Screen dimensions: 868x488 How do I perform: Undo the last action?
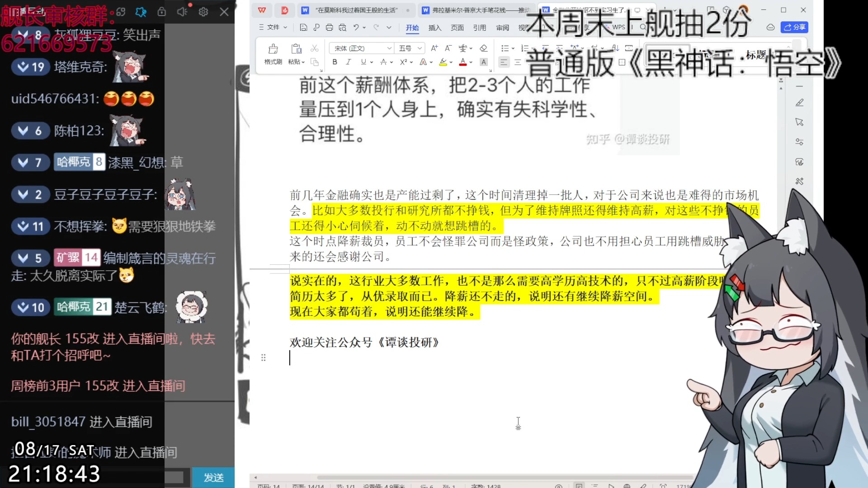coord(356,28)
